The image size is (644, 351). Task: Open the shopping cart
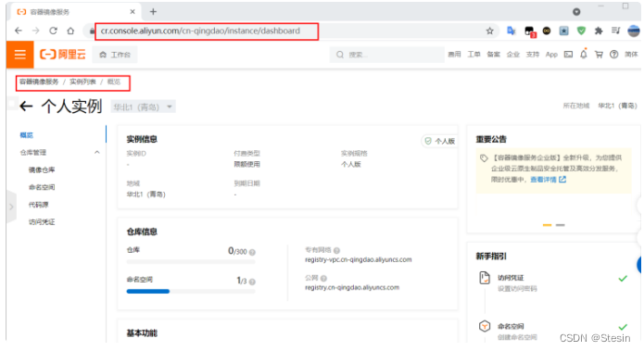point(599,55)
